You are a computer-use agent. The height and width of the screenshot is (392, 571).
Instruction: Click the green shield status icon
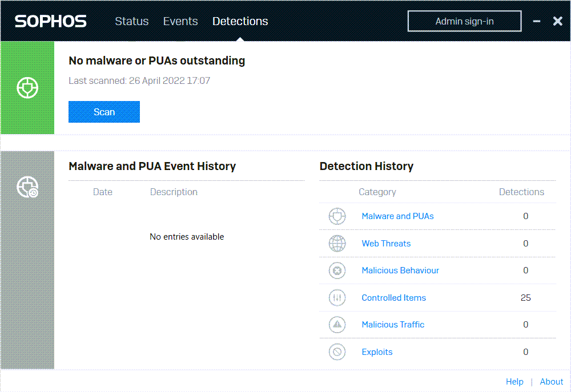[x=27, y=88]
